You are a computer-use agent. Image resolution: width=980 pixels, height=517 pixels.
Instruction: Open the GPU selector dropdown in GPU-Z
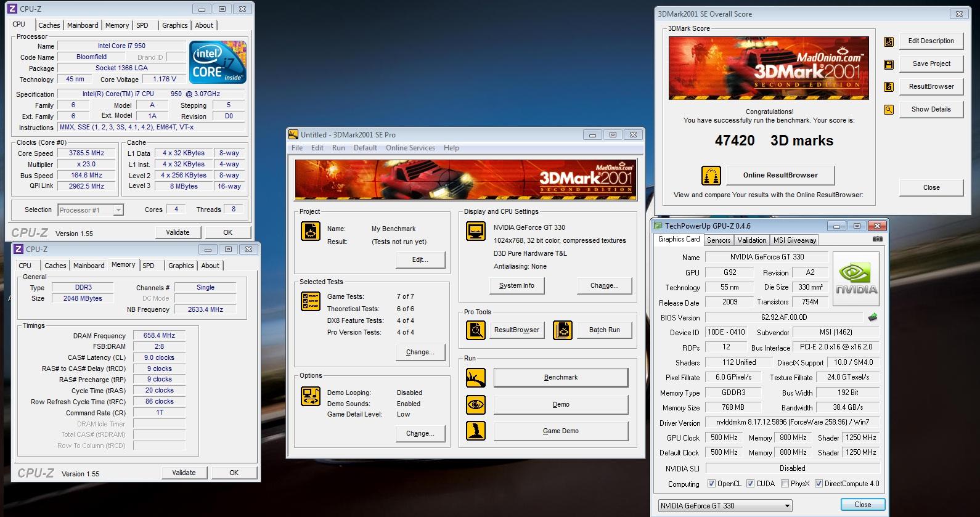[725, 506]
